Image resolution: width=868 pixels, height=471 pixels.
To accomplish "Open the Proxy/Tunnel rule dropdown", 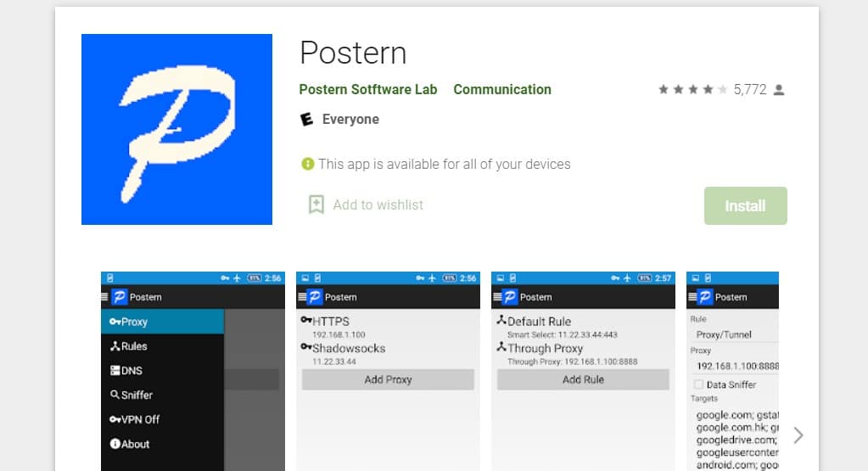I will [734, 334].
